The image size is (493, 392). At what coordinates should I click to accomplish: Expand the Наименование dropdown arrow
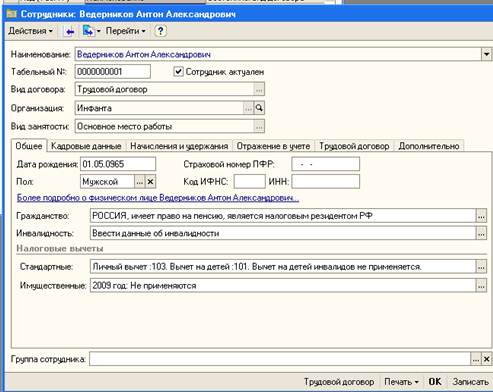click(486, 54)
